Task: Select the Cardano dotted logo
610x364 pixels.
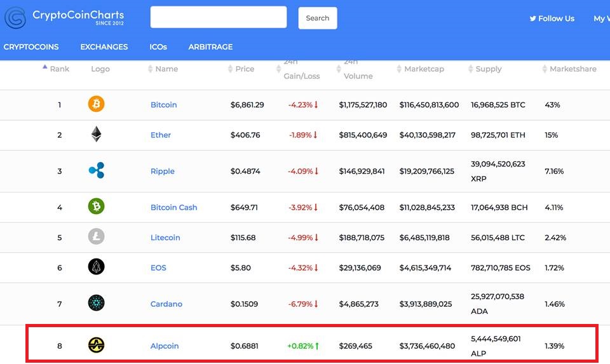Action: [x=96, y=303]
